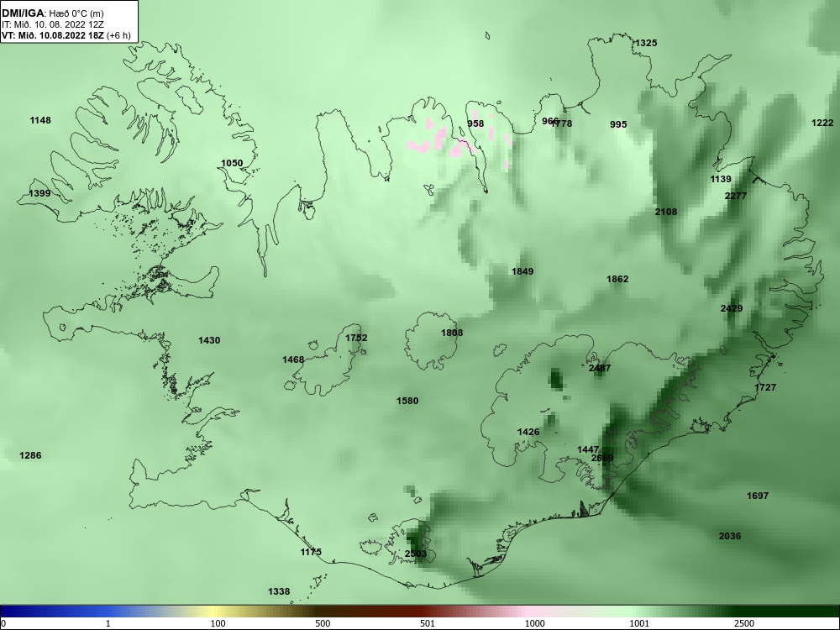The width and height of the screenshot is (840, 630).
Task: Click the 1286 value in the southwest sea
Action: click(30, 455)
